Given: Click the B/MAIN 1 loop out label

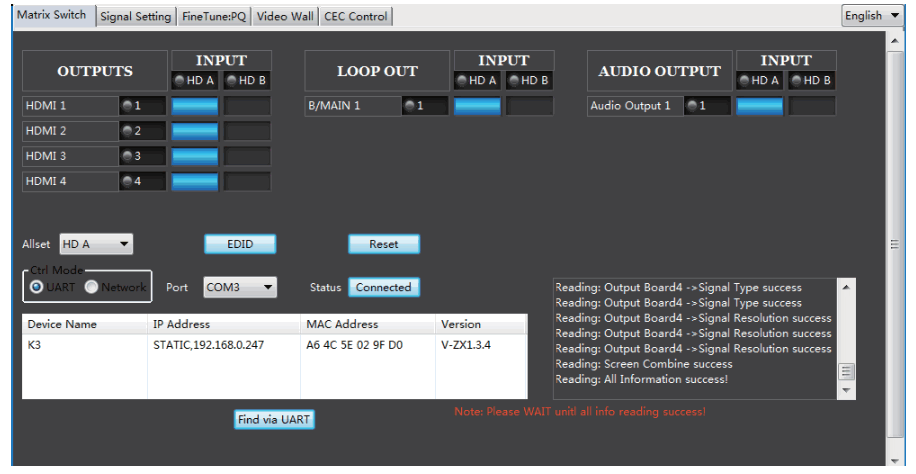Looking at the screenshot, I should tap(353, 106).
